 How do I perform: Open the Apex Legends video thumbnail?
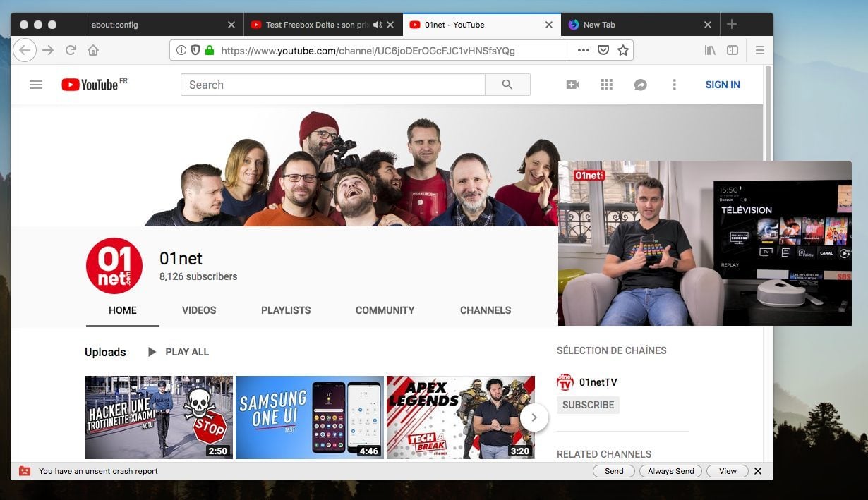461,417
